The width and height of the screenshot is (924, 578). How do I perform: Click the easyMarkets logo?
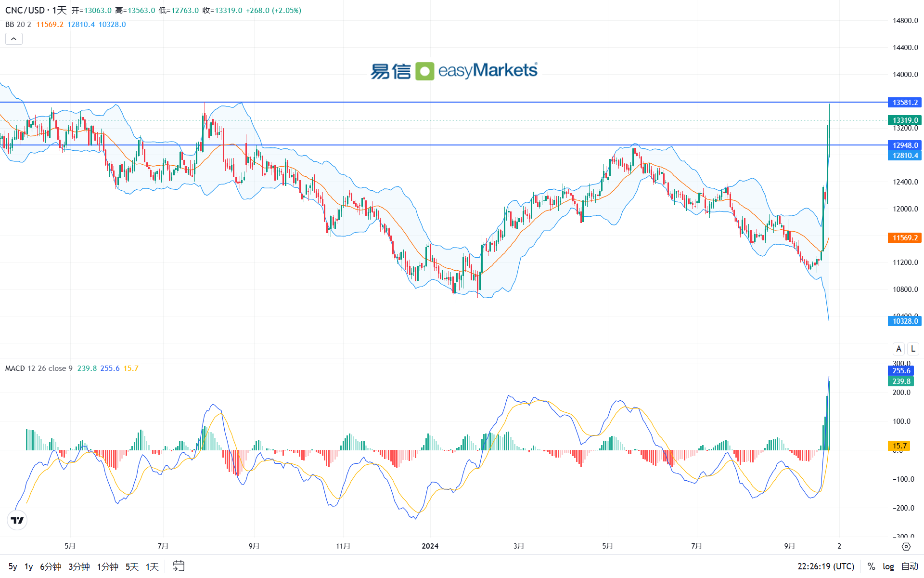point(454,71)
